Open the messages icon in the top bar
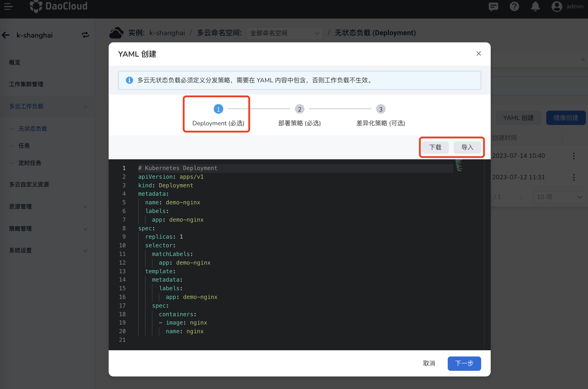This screenshot has height=389, width=588. [493, 6]
